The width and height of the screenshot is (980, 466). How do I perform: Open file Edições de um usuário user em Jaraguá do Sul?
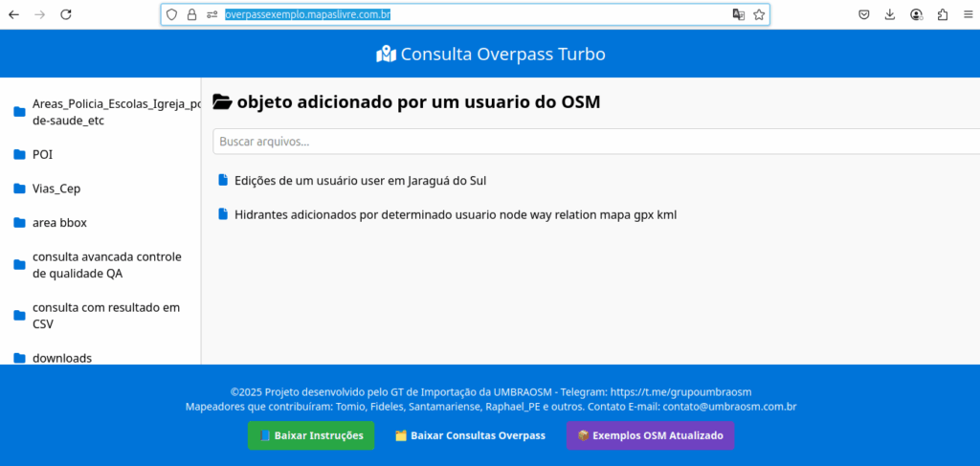[x=361, y=181]
